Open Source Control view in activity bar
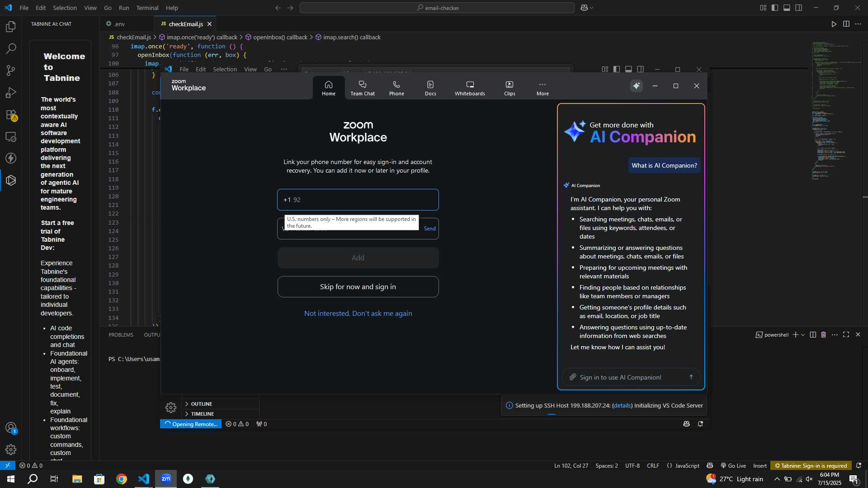The width and height of the screenshot is (868, 488). 11,70
